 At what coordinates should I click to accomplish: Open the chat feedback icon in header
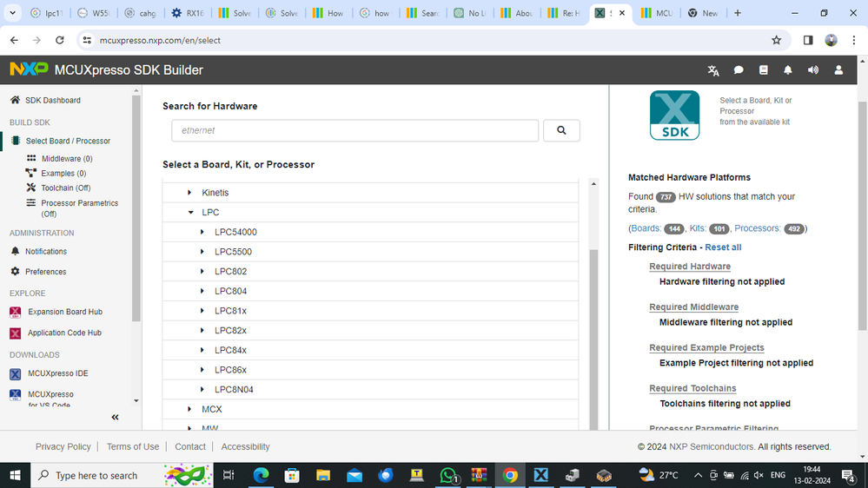click(739, 70)
